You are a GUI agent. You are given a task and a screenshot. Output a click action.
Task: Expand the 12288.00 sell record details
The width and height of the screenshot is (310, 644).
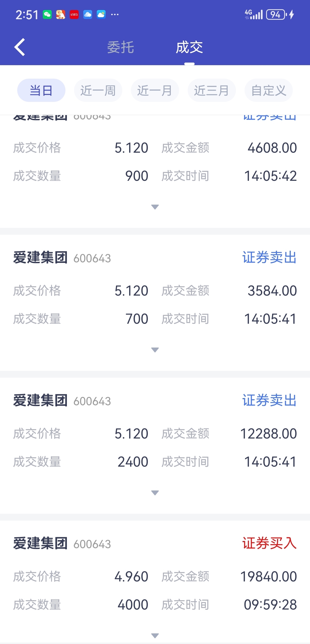(x=155, y=493)
